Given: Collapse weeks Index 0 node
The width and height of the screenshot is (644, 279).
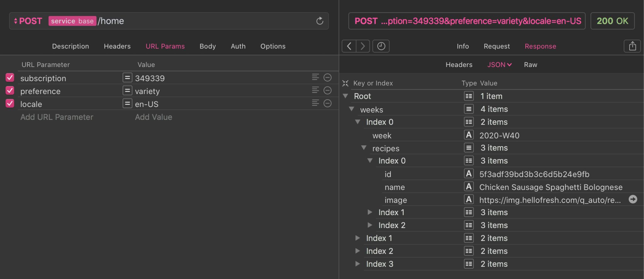Looking at the screenshot, I should pyautogui.click(x=358, y=122).
